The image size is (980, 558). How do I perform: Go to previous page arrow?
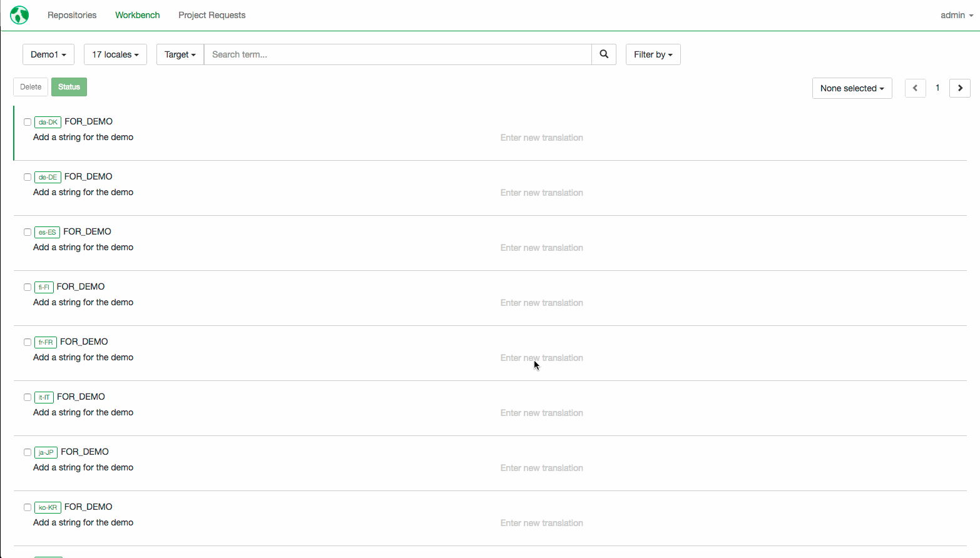pos(916,88)
